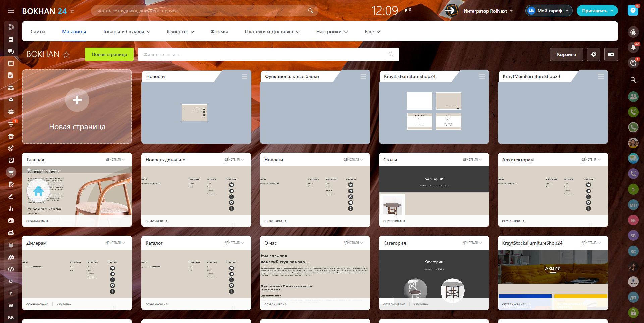Open the mail envelope icon in left sidebar
644x323 pixels.
click(11, 100)
